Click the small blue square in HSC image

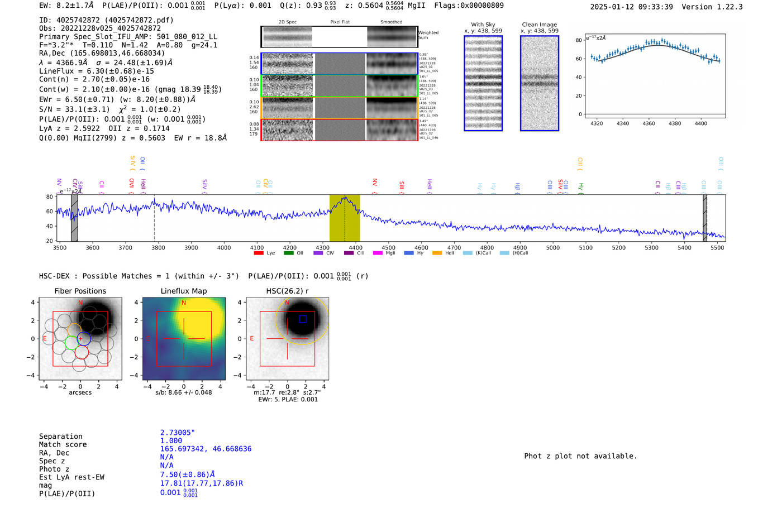[303, 319]
